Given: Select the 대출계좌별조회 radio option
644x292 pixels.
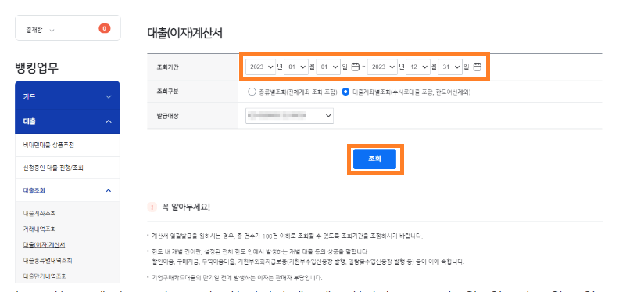Looking at the screenshot, I should 345,92.
